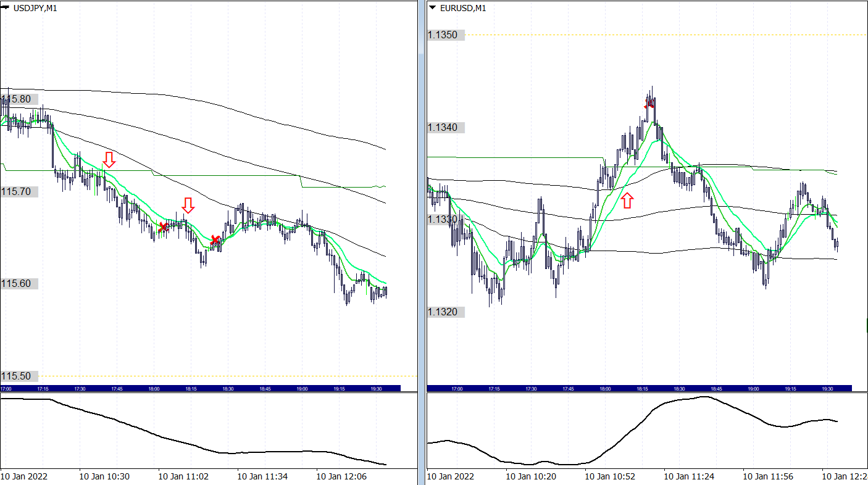
Task: Select the red X marker at EURUSD peak
Action: [x=649, y=104]
